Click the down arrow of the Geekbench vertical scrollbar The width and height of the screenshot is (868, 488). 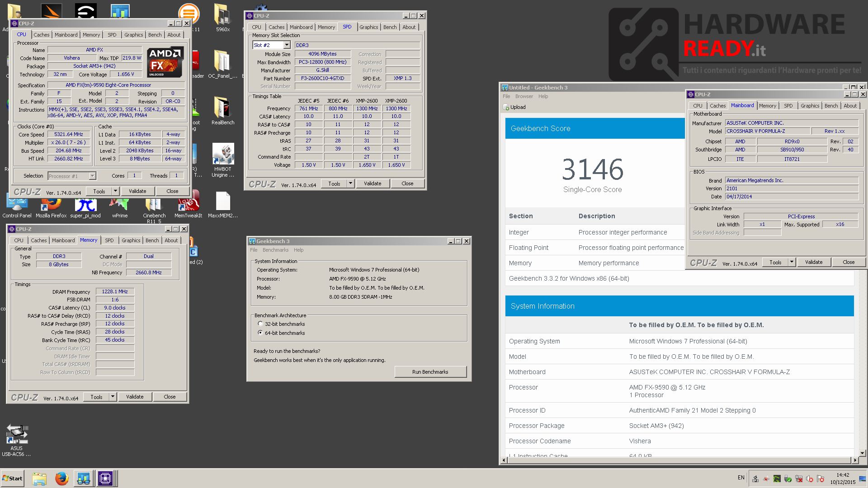[862, 453]
